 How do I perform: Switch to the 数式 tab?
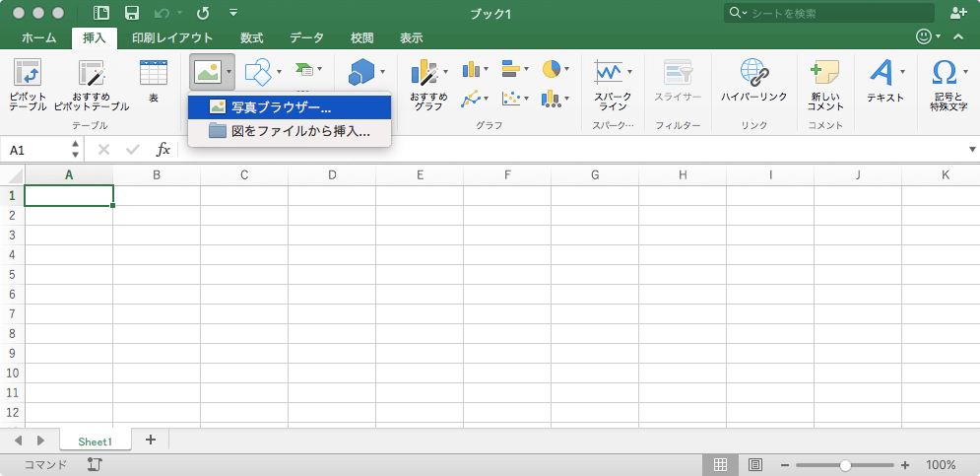[251, 38]
